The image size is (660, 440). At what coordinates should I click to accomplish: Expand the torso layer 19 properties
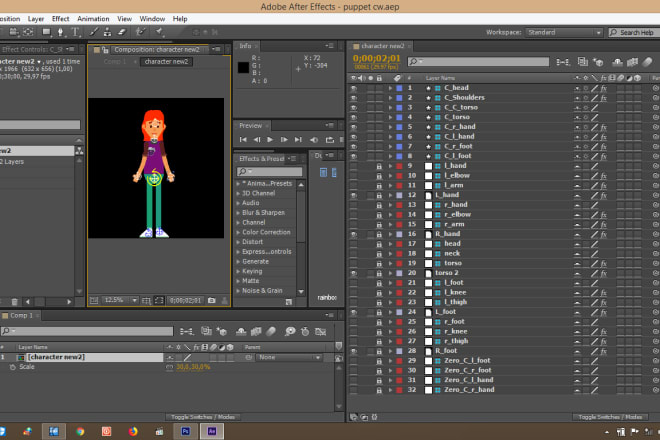point(390,263)
